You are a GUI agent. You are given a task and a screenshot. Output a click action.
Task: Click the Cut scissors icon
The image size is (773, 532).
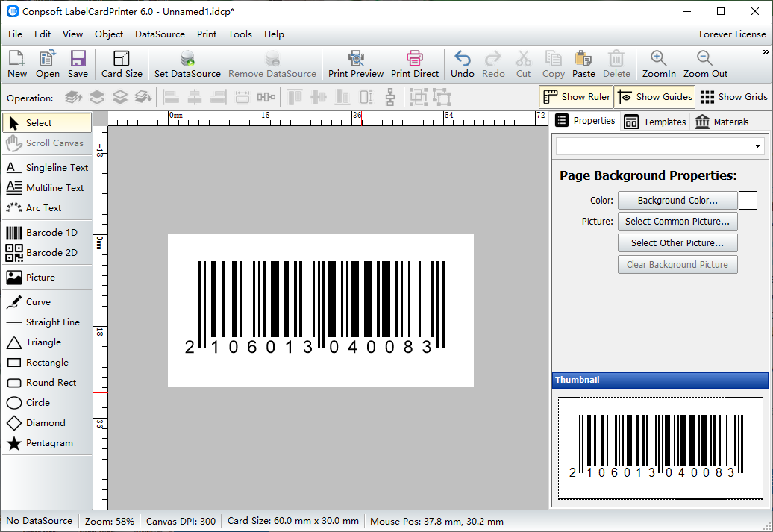524,64
